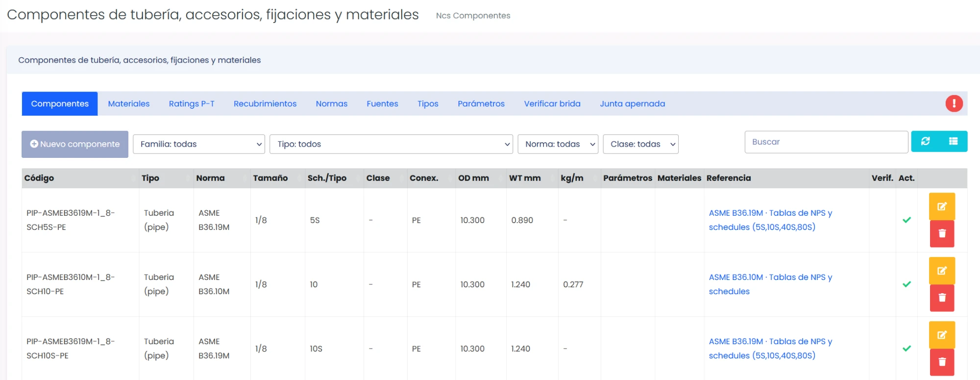980x380 pixels.
Task: Click the WT value 0.890
Action: coord(522,220)
